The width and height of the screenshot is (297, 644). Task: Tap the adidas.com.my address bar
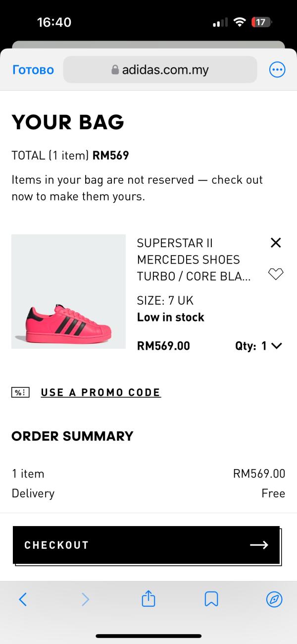click(165, 70)
